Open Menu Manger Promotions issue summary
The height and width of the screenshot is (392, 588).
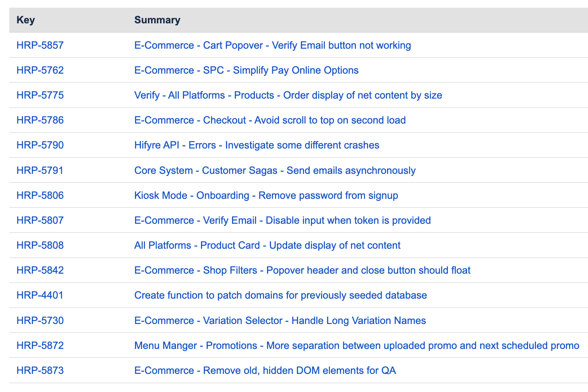click(x=356, y=345)
